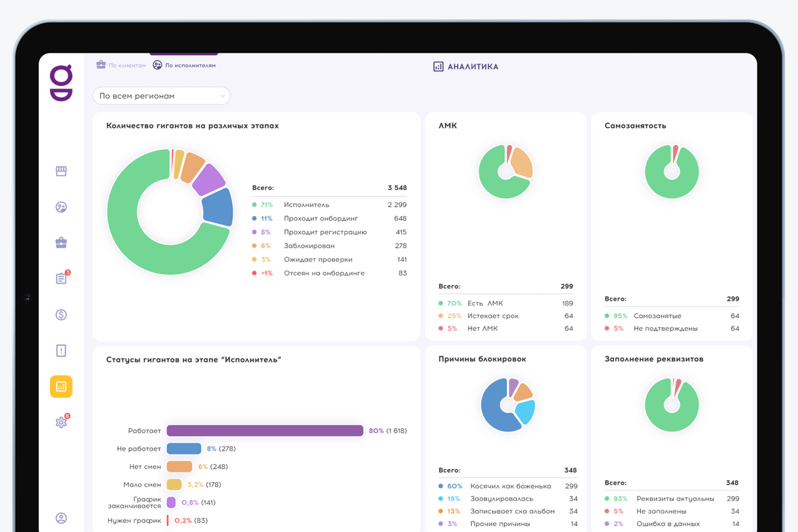This screenshot has height=532, width=798.
Task: Click the yellow Мало смен bar
Action: (x=174, y=485)
